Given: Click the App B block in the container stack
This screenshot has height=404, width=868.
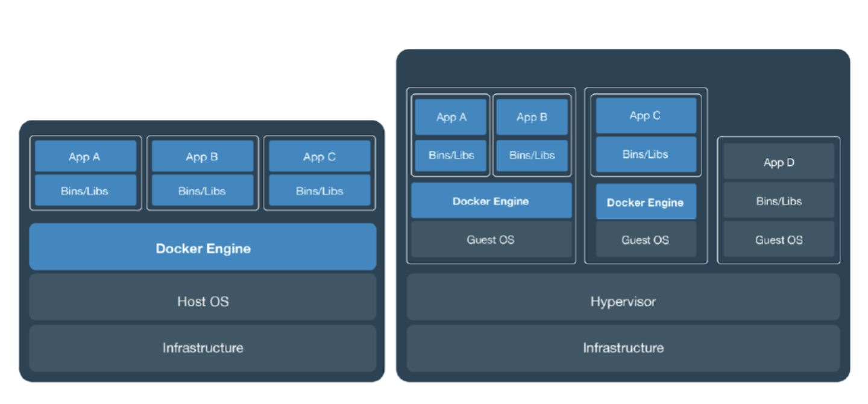Looking at the screenshot, I should (x=203, y=156).
